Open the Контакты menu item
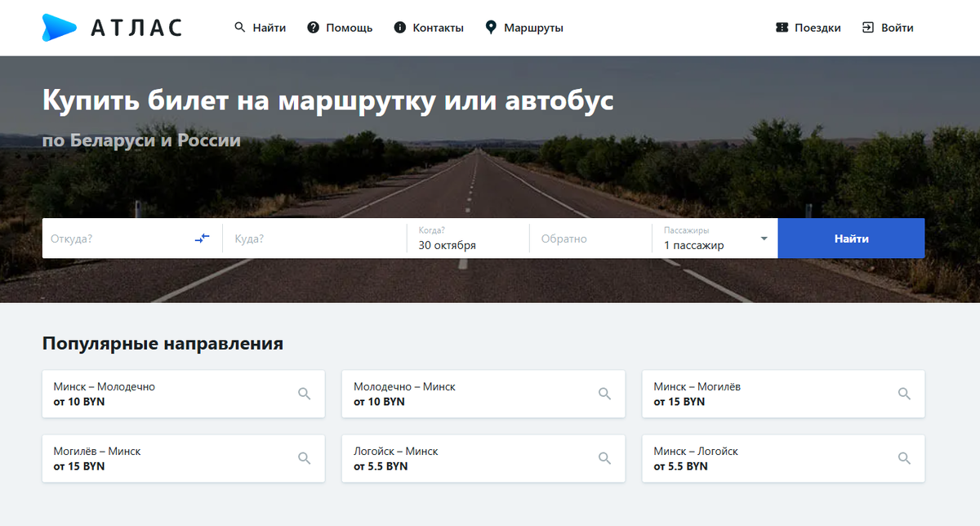This screenshot has height=526, width=980. 429,28
